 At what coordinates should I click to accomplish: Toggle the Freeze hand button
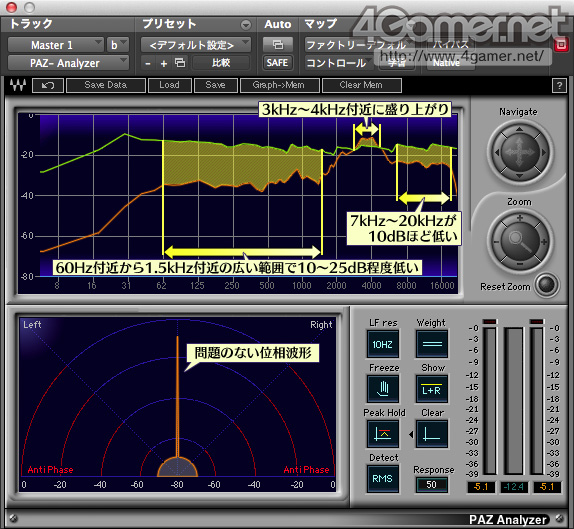(x=383, y=389)
